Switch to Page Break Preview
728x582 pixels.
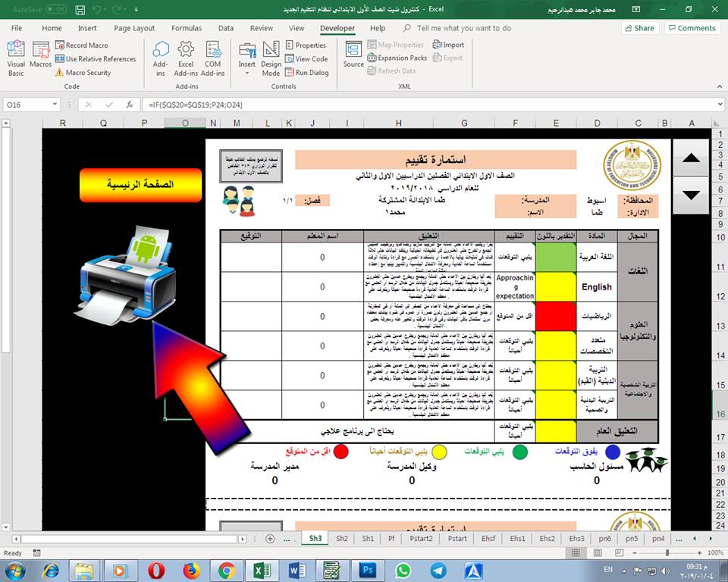[x=619, y=552]
